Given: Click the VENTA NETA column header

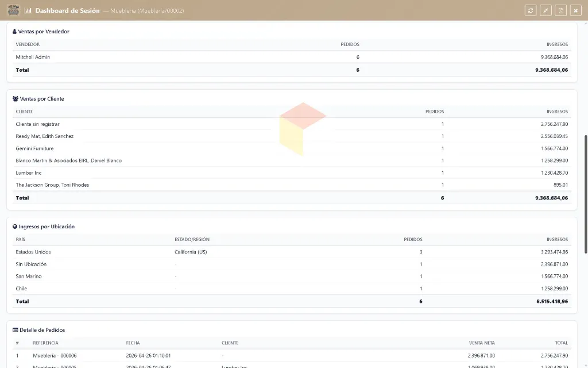Looking at the screenshot, I should point(482,343).
